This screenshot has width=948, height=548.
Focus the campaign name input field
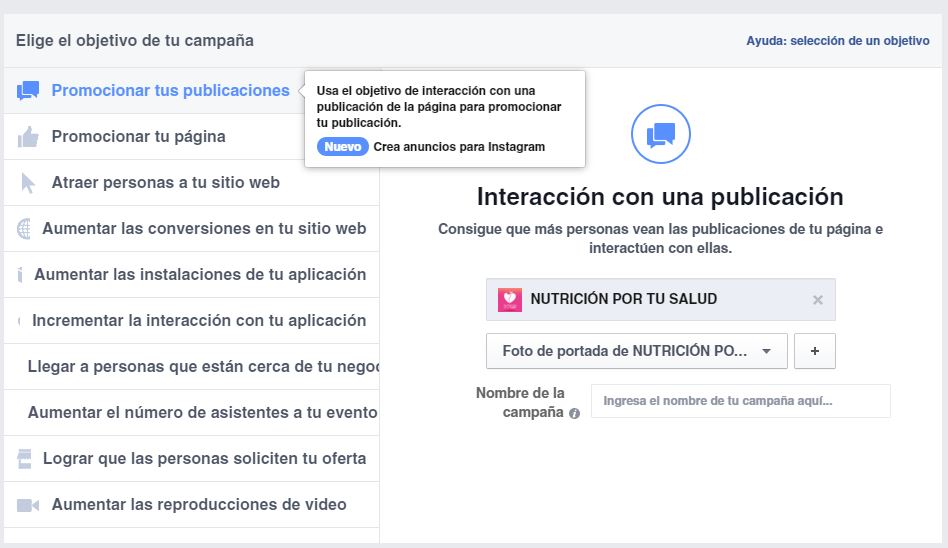pyautogui.click(x=741, y=401)
